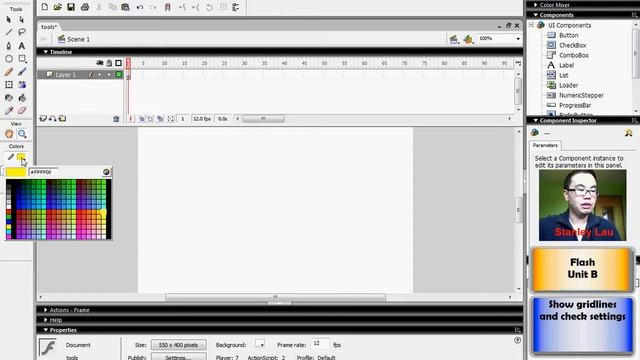
Task: Select the Eraser tool
Action: point(22,111)
